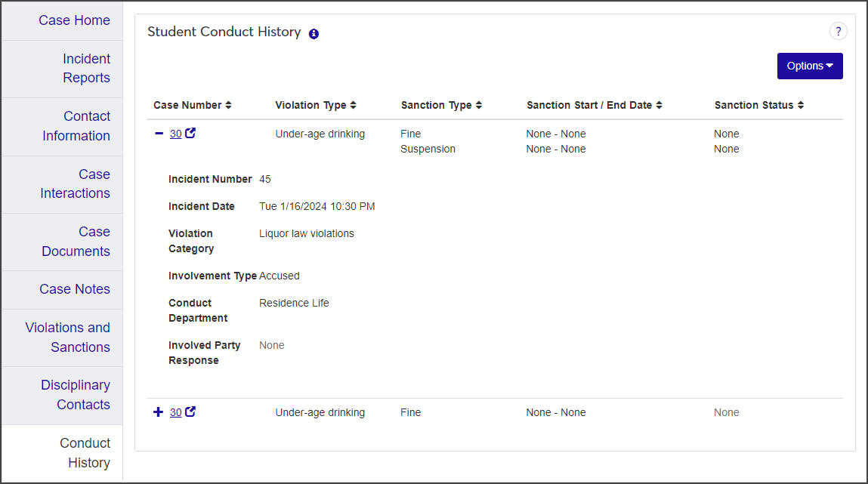Screen dimensions: 868x484
Task: Open Case Interactions sidebar item
Action: pyautogui.click(x=75, y=183)
